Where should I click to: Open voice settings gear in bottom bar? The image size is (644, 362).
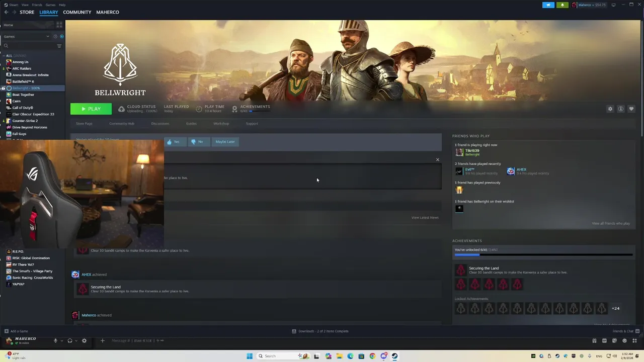click(84, 340)
